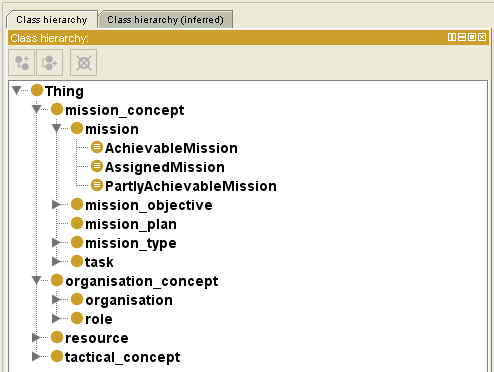The width and height of the screenshot is (494, 372).
Task: Click the defined-class icon beside PartlyAchievableMission
Action: [97, 185]
